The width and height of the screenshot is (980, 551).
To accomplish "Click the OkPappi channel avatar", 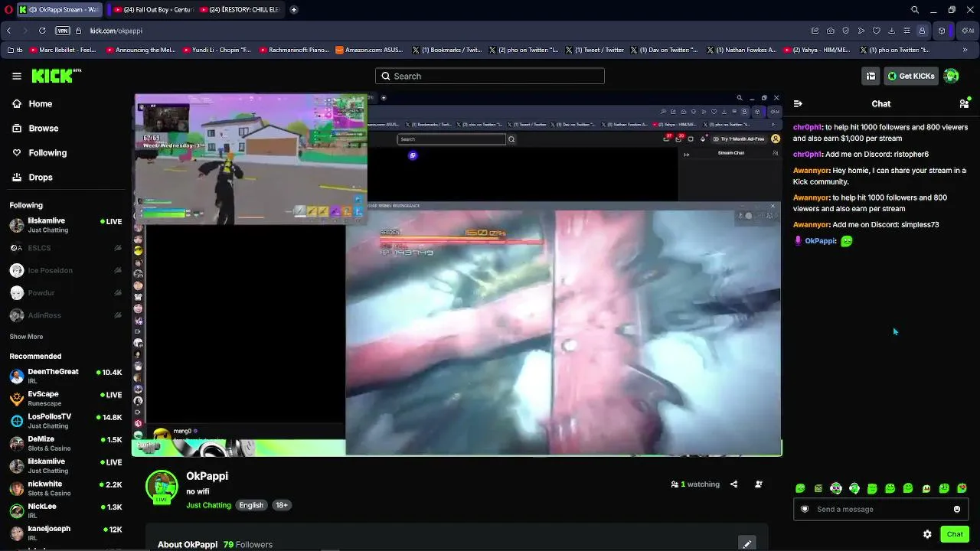I will (162, 486).
